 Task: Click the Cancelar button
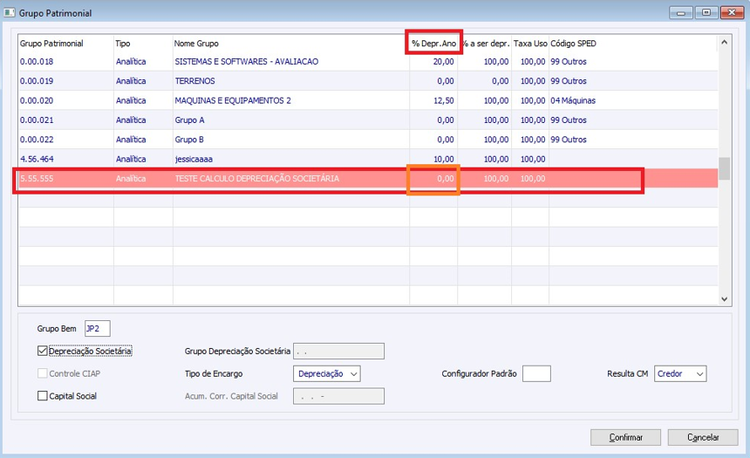pos(703,437)
